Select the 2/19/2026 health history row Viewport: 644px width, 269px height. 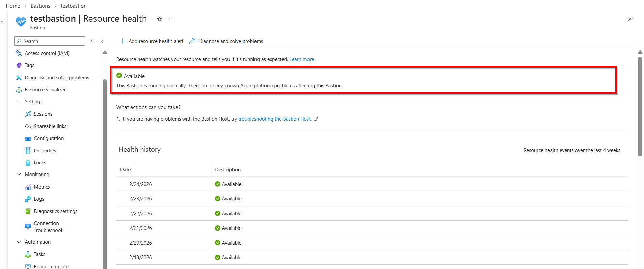pos(372,258)
